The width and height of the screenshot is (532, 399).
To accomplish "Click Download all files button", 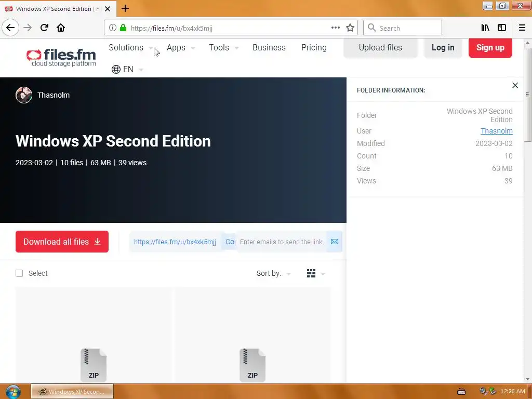I will coord(62,242).
